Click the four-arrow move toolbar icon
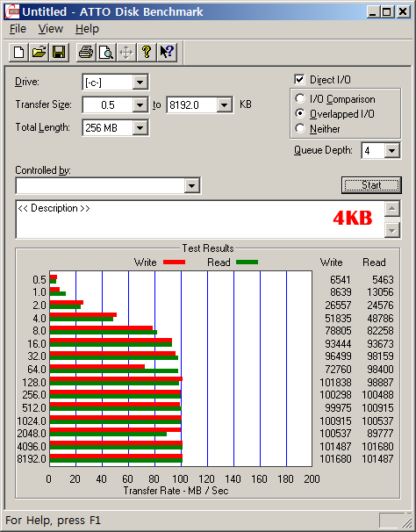 click(126, 53)
